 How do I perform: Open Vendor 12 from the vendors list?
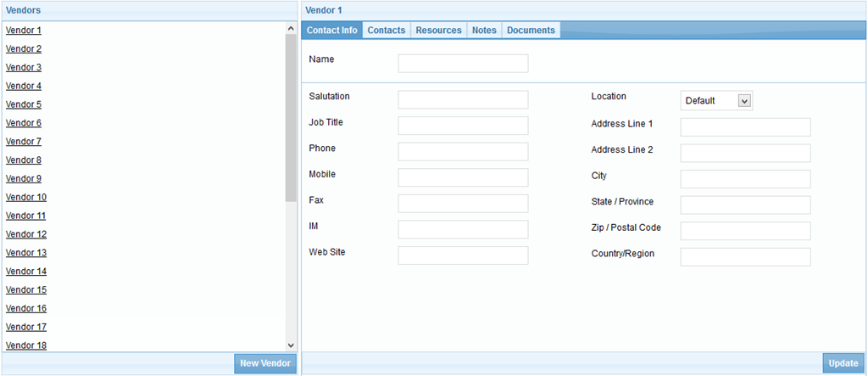click(26, 234)
